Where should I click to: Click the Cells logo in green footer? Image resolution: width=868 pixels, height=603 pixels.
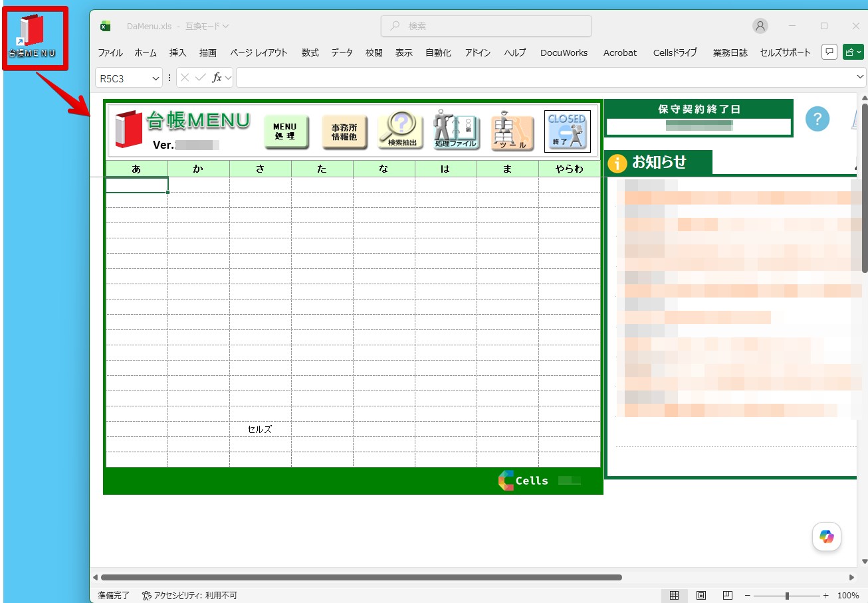click(524, 481)
